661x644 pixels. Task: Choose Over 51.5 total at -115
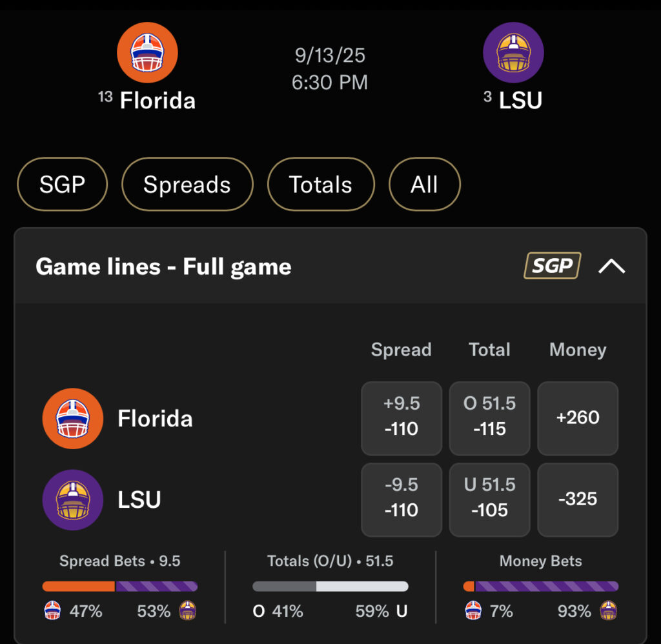[489, 418]
